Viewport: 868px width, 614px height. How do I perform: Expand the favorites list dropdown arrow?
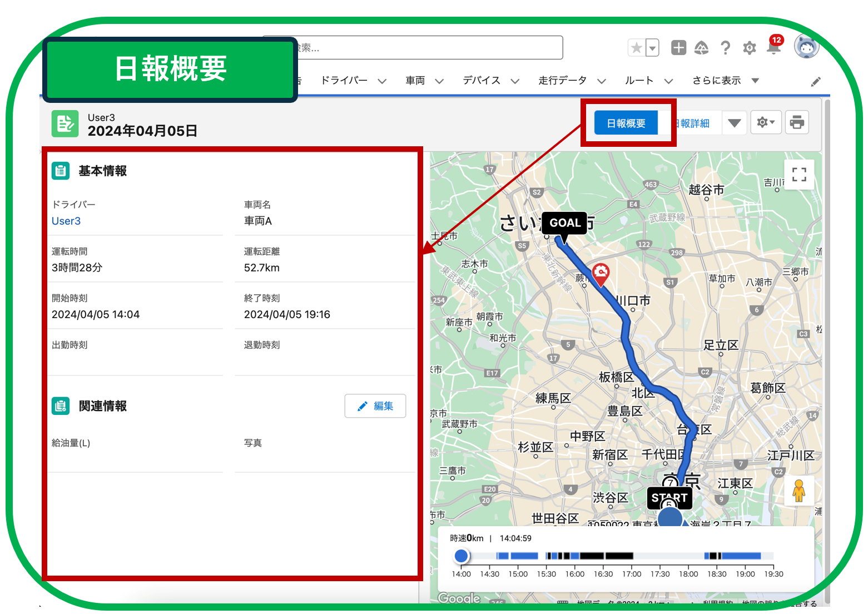click(653, 48)
